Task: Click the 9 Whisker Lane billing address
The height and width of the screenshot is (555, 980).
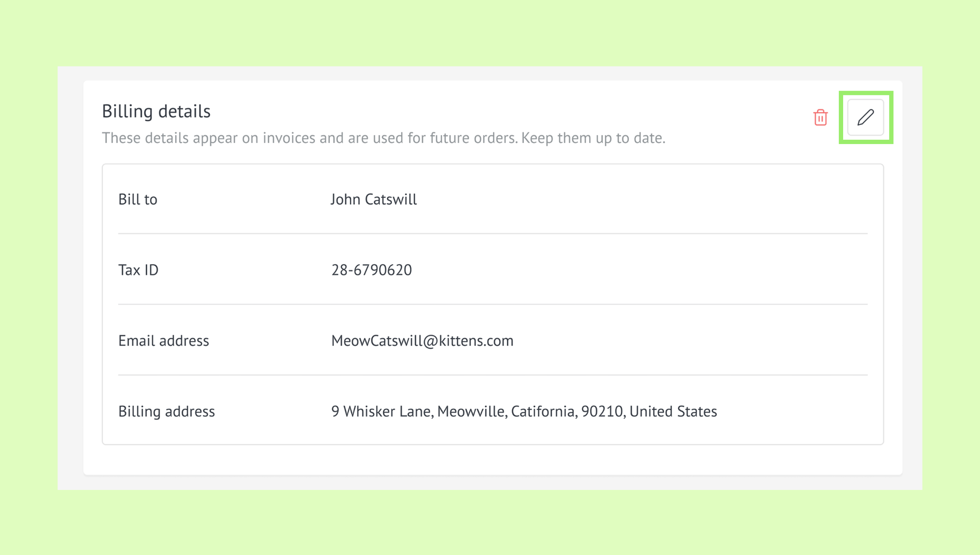Action: click(x=524, y=411)
